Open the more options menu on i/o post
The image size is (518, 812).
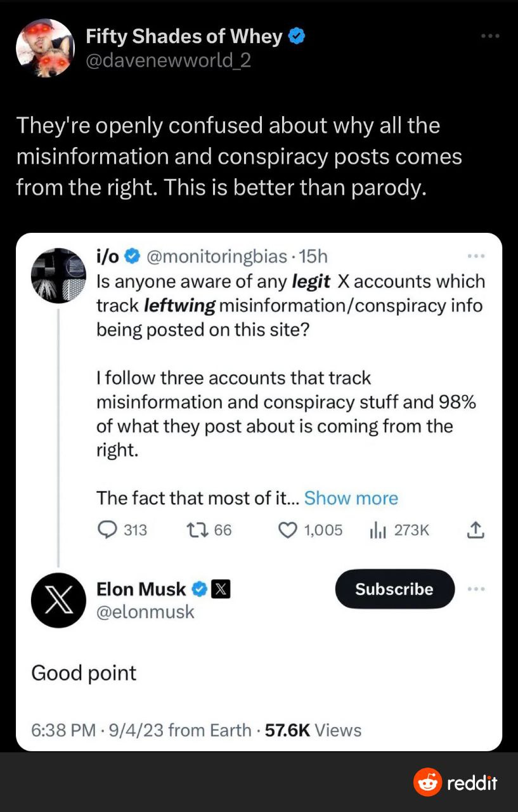click(x=475, y=257)
